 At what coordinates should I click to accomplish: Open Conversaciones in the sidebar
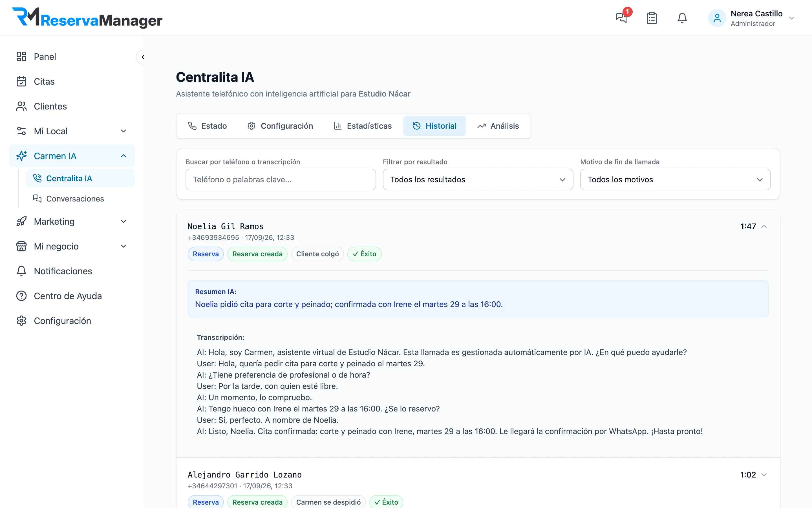80,199
